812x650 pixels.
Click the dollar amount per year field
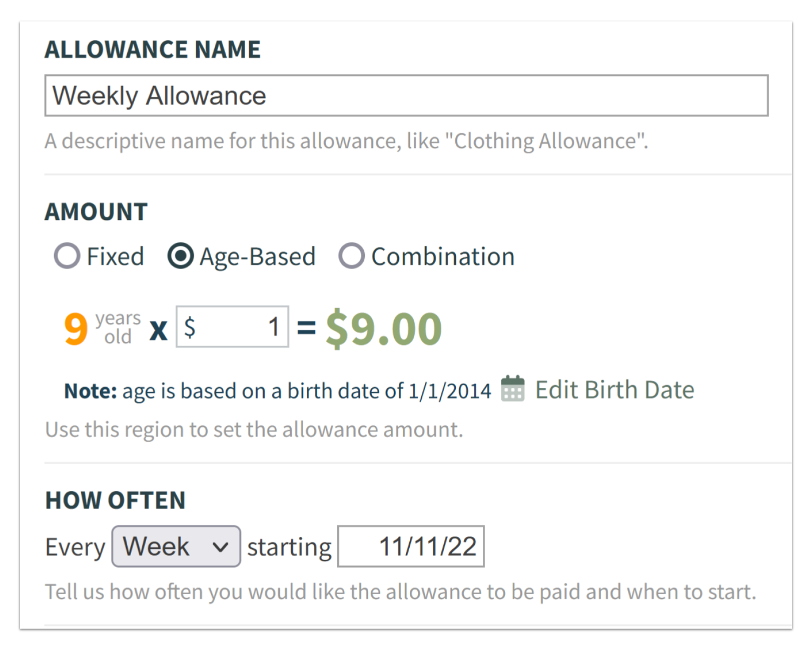coord(232,327)
